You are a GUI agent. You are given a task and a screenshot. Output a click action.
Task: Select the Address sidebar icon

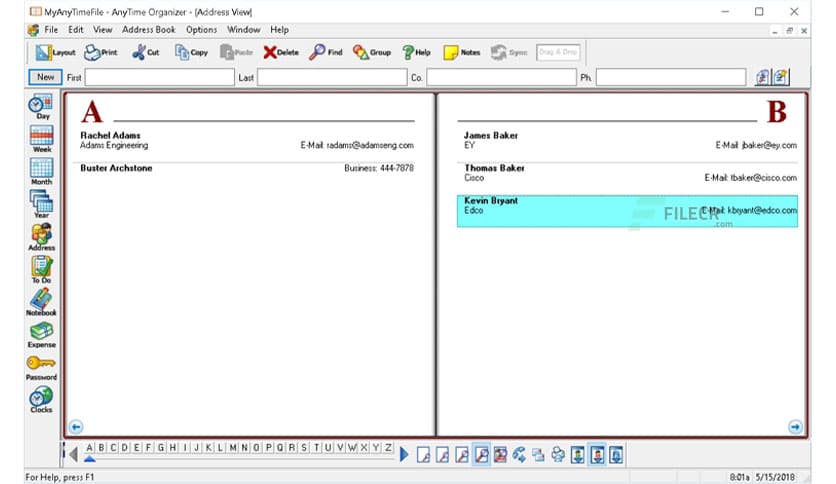[x=42, y=237]
